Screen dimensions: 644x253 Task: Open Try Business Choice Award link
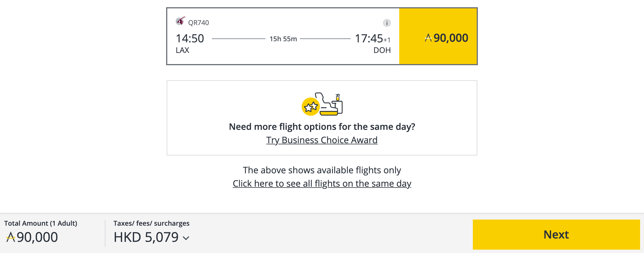(322, 140)
